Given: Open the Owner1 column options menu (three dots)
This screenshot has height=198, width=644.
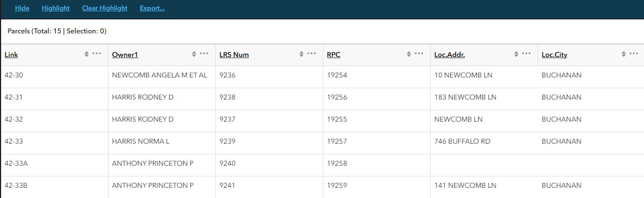Looking at the screenshot, I should 204,53.
